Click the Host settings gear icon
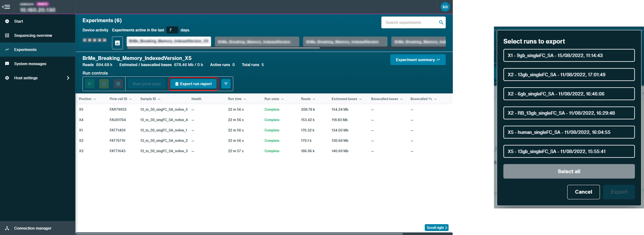 [7, 78]
